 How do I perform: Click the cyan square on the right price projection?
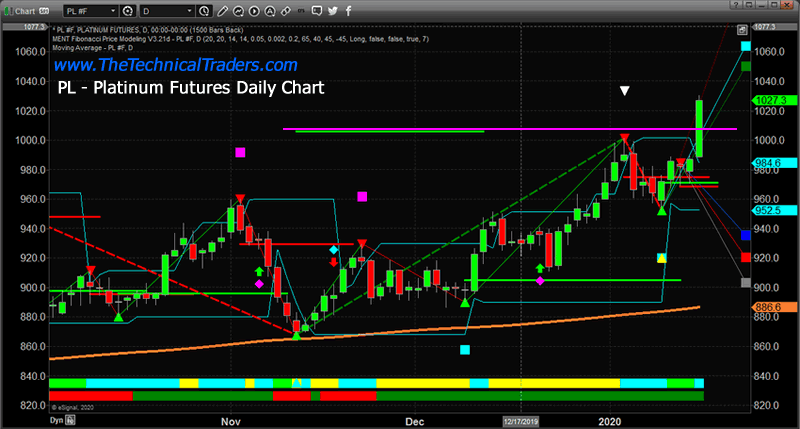coord(746,47)
